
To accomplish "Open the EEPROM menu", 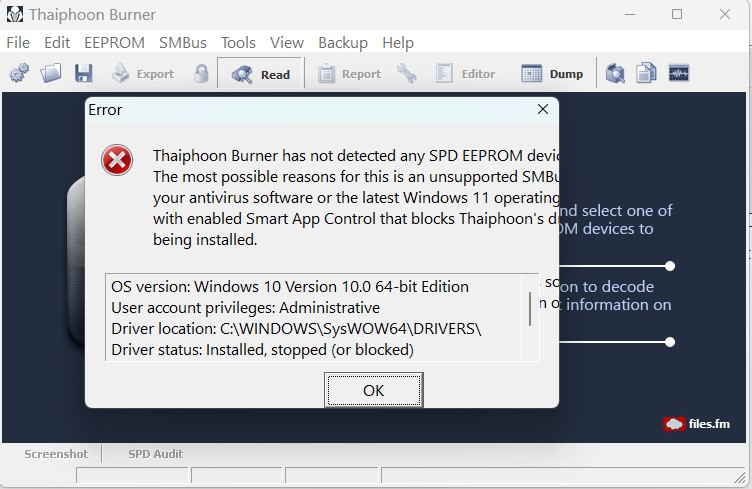I will click(115, 43).
